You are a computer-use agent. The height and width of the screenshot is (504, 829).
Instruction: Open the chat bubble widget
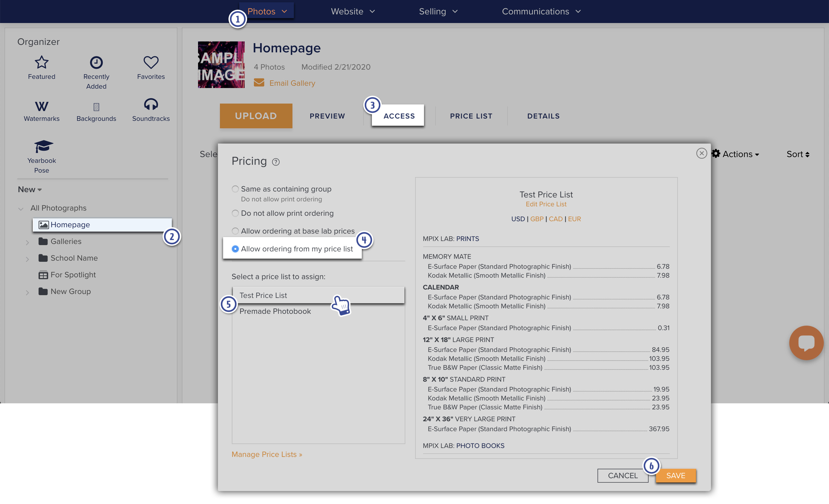806,343
